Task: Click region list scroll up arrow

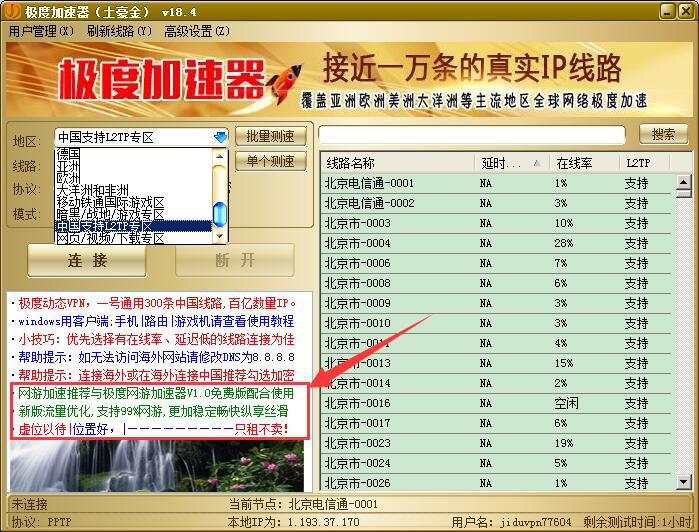Action: tap(219, 156)
